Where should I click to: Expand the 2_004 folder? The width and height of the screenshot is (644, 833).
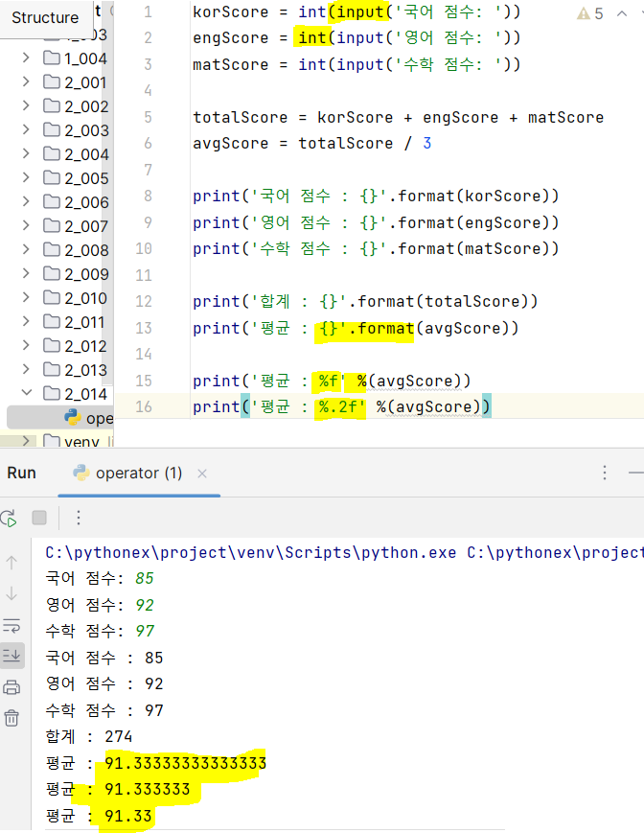click(26, 153)
